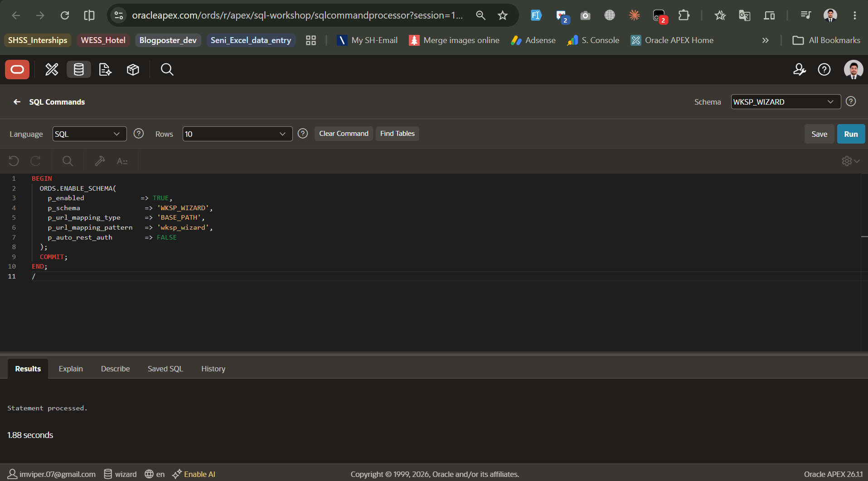Click the Language help icon
Image resolution: width=868 pixels, height=481 pixels.
[x=139, y=134]
